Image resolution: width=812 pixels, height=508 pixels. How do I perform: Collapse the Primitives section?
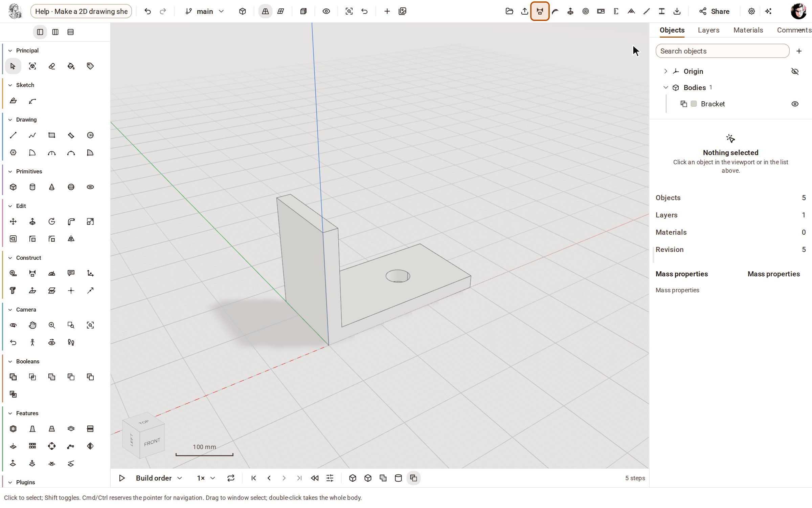click(x=10, y=171)
